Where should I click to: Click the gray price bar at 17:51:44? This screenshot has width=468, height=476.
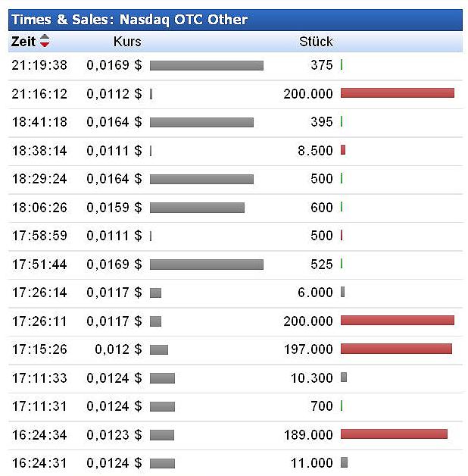tap(207, 264)
